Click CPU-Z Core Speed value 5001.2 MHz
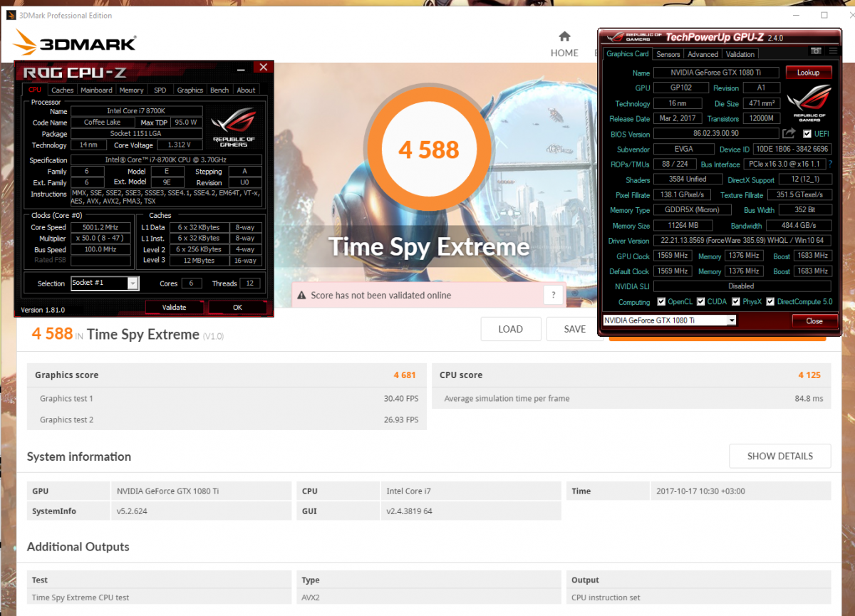This screenshot has width=855, height=616. coord(99,227)
